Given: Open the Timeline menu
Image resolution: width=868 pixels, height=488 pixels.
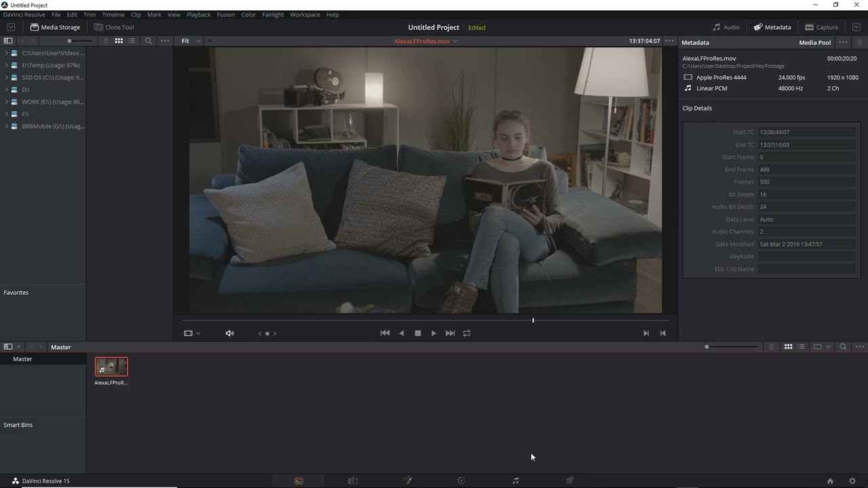Looking at the screenshot, I should [113, 14].
